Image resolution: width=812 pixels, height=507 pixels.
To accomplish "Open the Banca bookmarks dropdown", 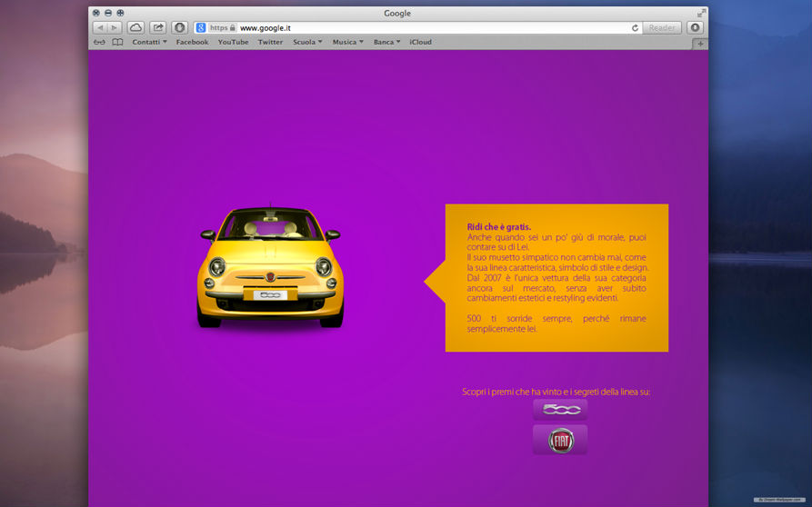I will [x=386, y=42].
